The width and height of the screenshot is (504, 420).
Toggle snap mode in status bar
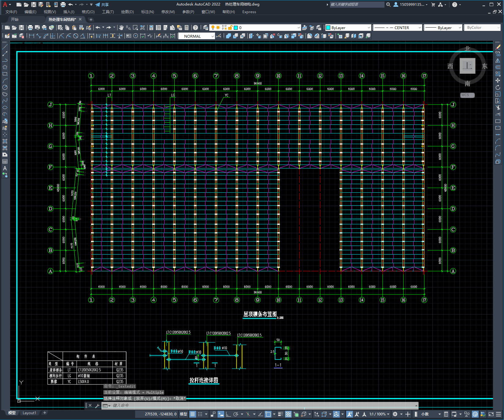tap(200, 414)
